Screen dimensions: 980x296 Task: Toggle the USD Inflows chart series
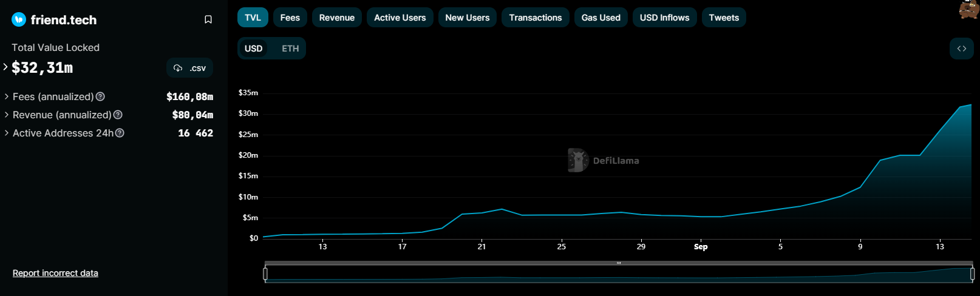[x=665, y=18]
